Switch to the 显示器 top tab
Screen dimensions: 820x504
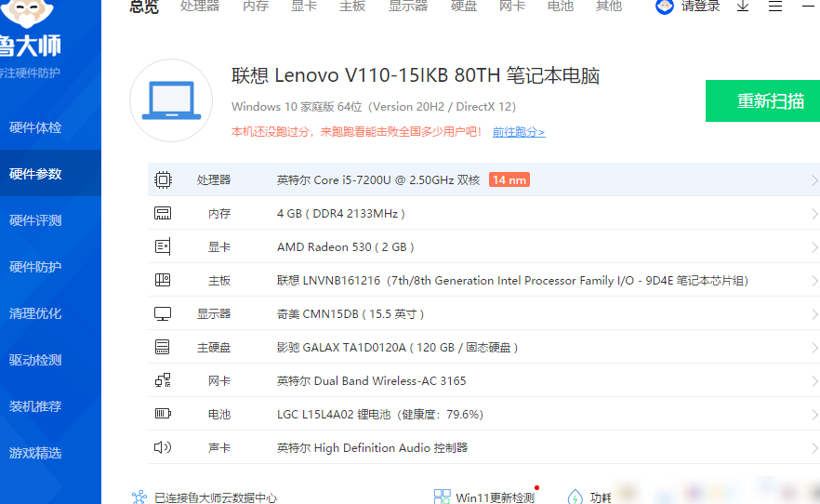[408, 7]
